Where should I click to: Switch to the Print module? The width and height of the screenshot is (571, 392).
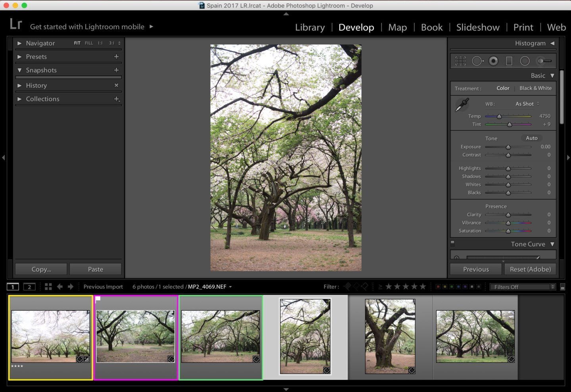[x=523, y=27]
